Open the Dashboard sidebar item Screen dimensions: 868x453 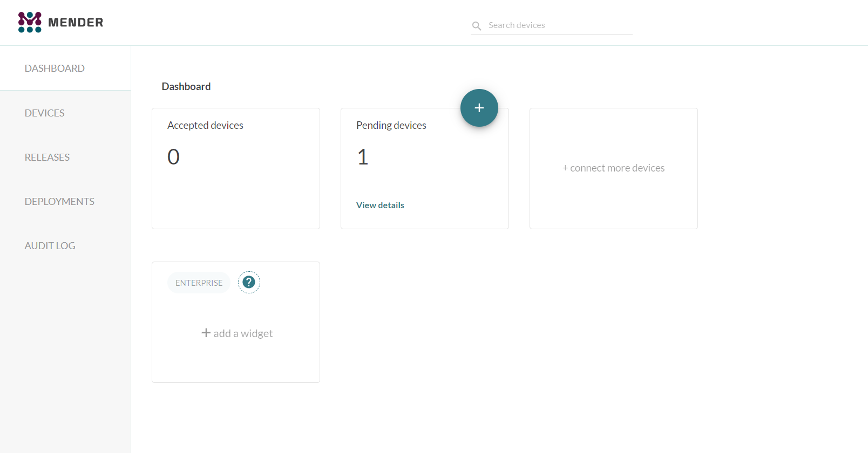point(55,68)
